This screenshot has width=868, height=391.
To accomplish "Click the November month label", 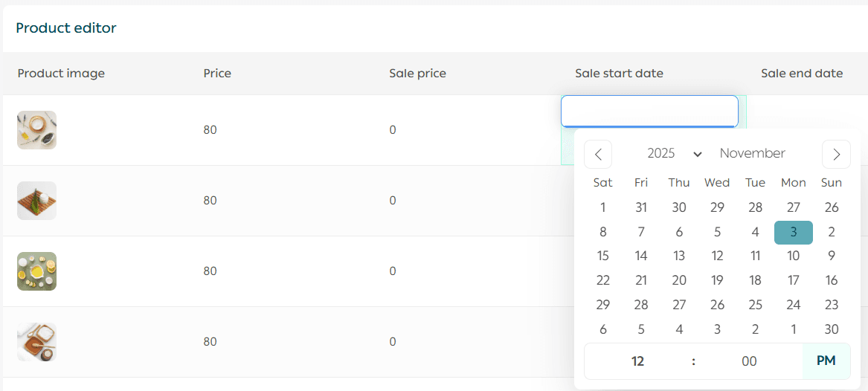I will tap(752, 154).
